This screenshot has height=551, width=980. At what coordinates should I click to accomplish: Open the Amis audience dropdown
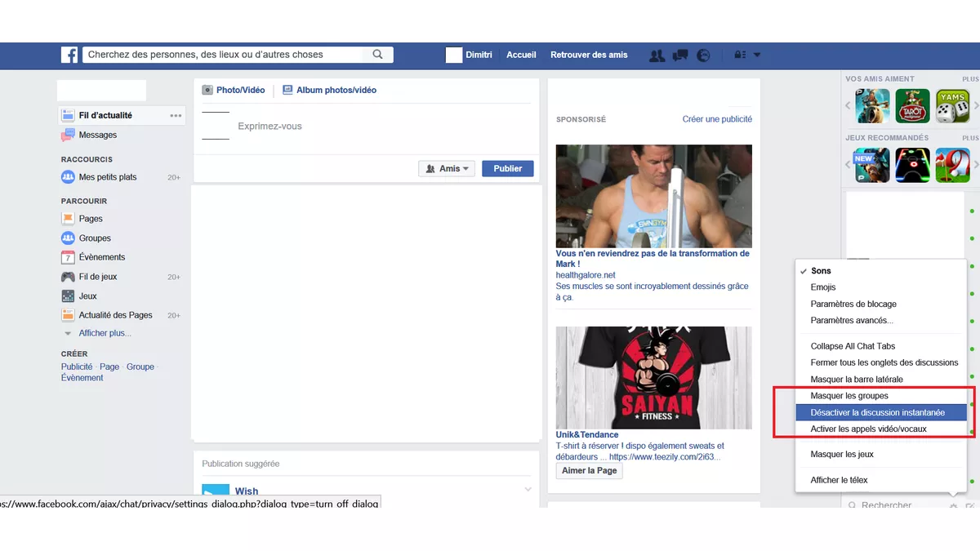(448, 169)
